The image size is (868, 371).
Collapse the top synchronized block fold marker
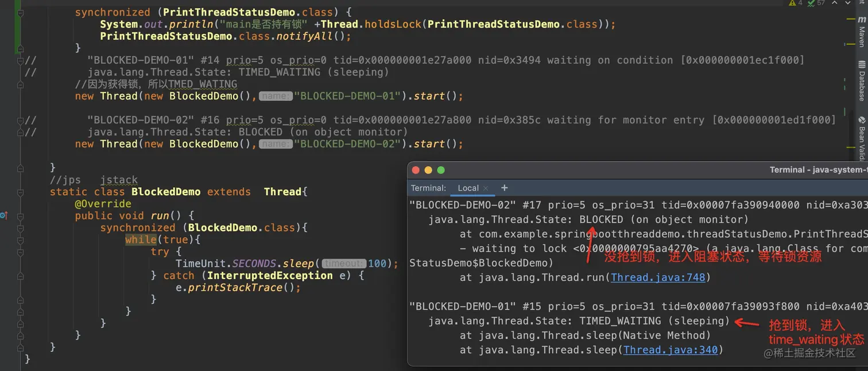click(x=21, y=12)
